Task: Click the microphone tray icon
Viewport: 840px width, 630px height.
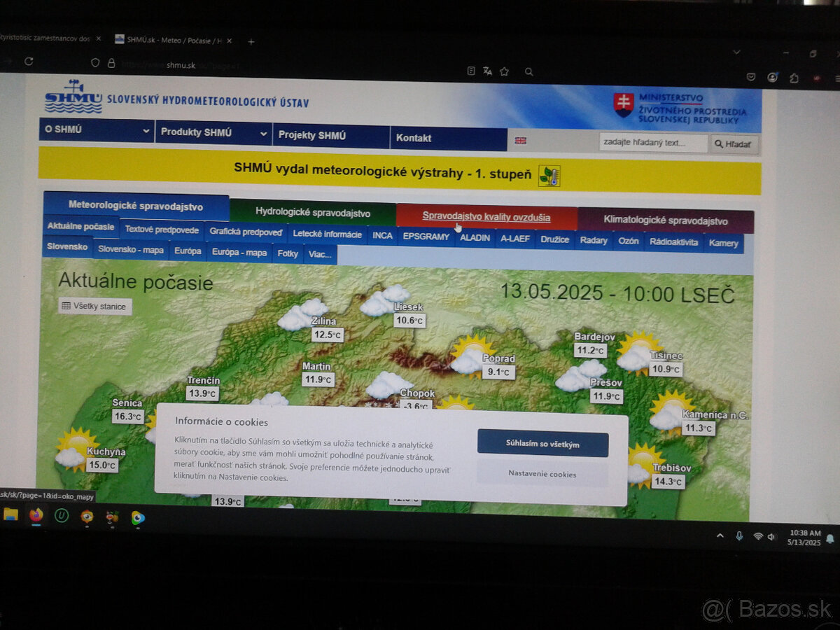Action: pyautogui.click(x=739, y=536)
